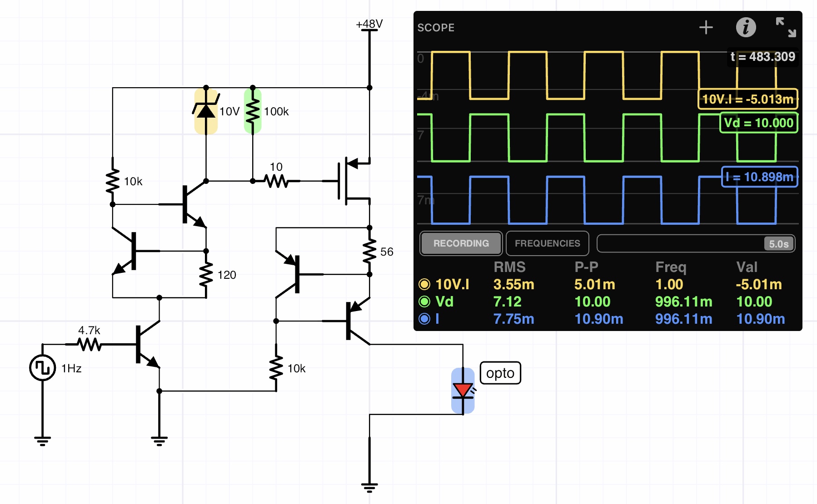Click the opto label box

(x=500, y=373)
